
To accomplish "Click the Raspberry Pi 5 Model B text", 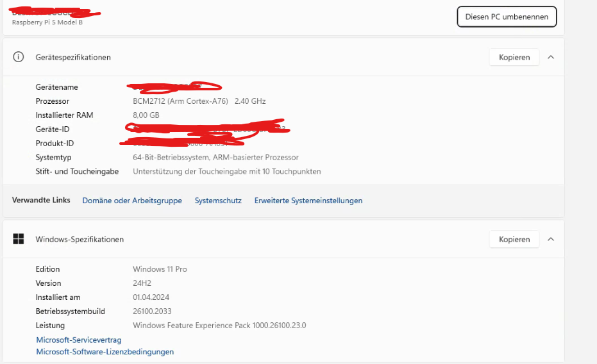I will coord(47,22).
